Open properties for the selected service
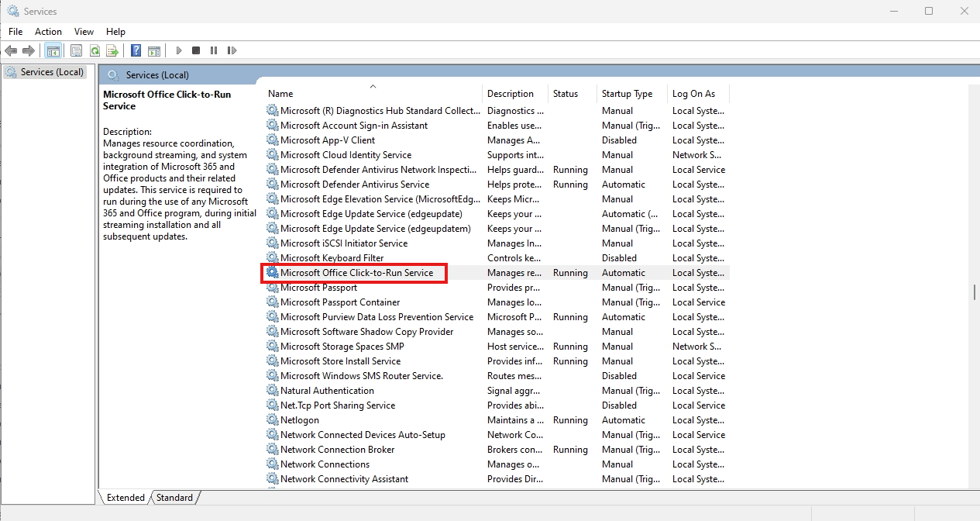 [x=76, y=50]
